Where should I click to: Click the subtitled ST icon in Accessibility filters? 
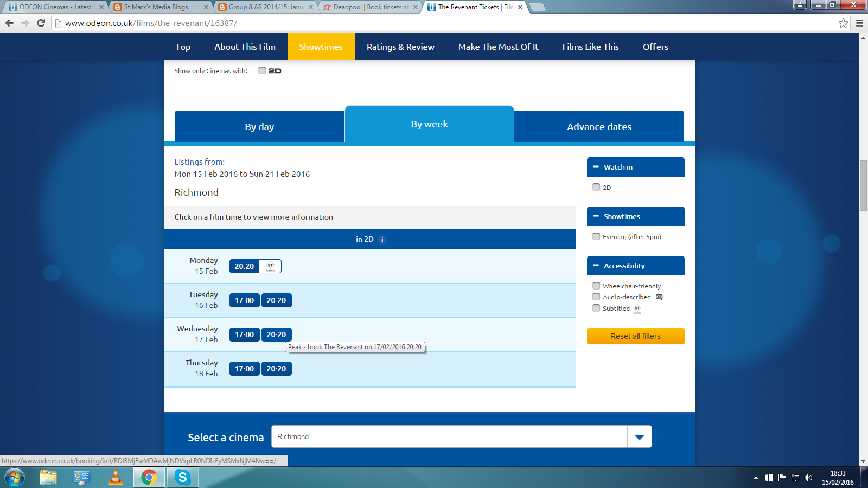pos(637,309)
